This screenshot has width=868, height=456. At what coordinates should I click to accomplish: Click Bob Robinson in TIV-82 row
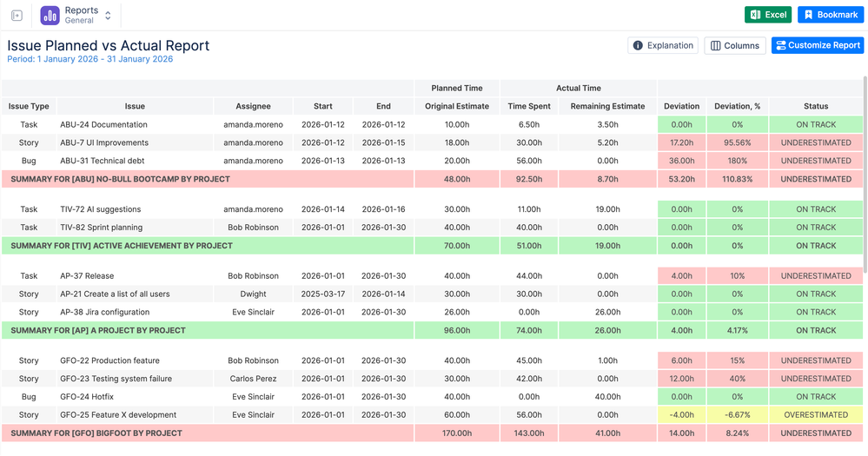click(x=253, y=228)
